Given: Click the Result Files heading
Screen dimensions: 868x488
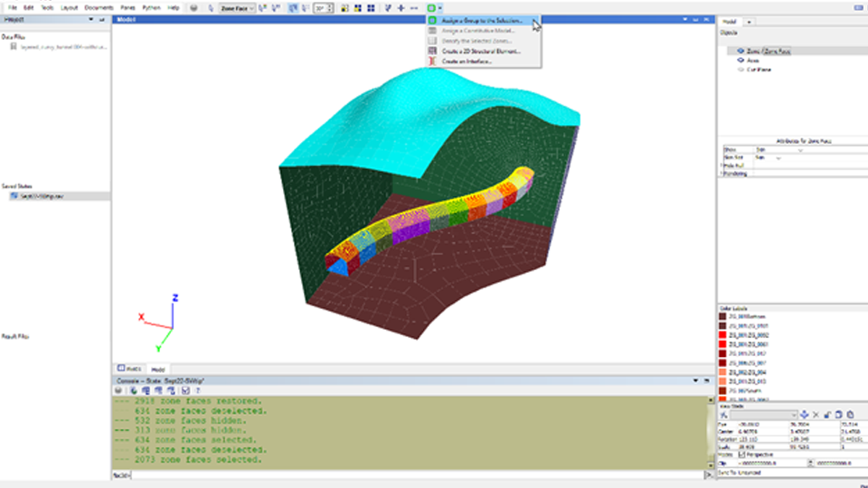Looking at the screenshot, I should click(15, 336).
